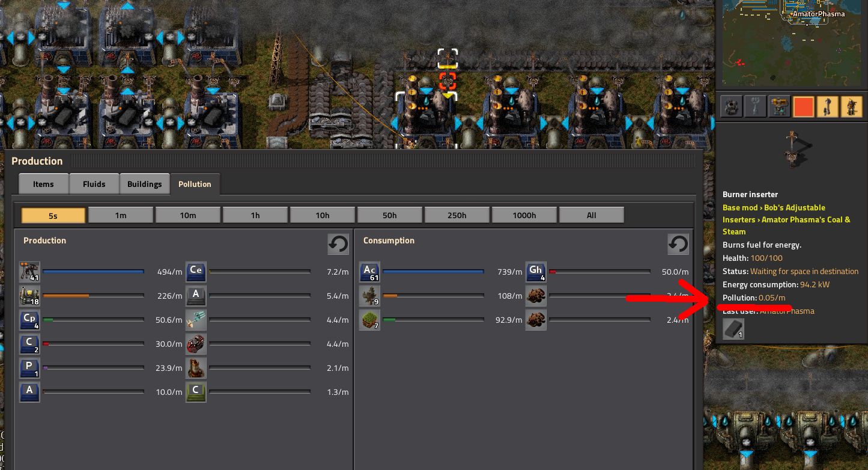
Task: Switch to the Fluids tab
Action: [94, 184]
